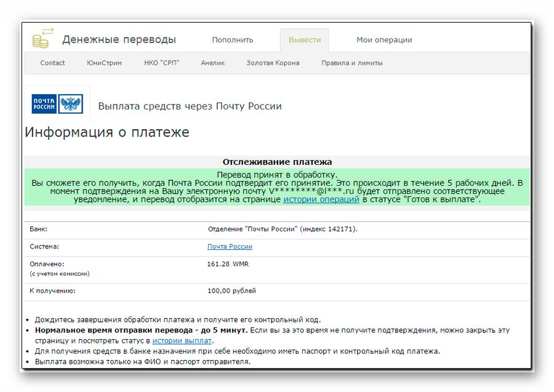This screenshot has height=392, width=554.
Task: Select the 161.28 WMR paid amount
Action: coord(228,264)
